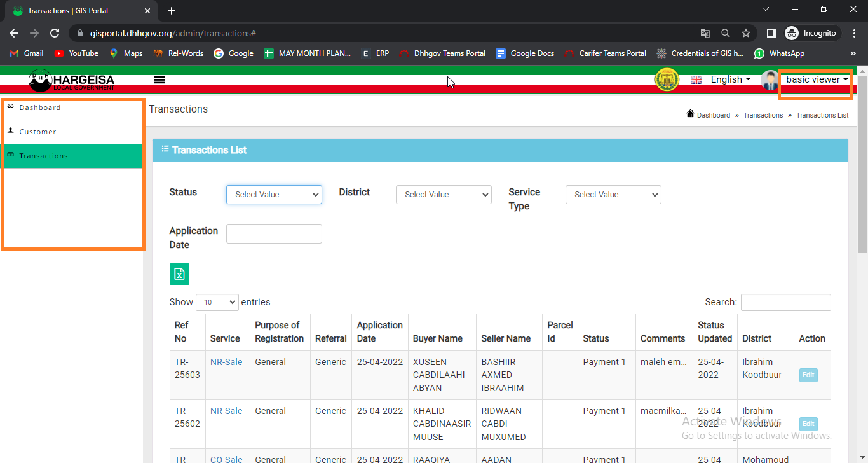Open the District filter dropdown

pyautogui.click(x=444, y=195)
